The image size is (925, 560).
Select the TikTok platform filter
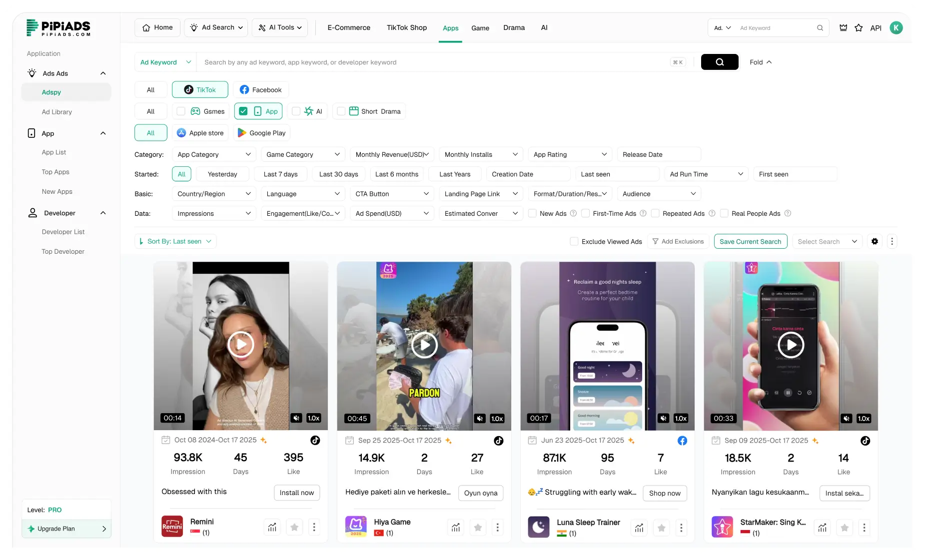pyautogui.click(x=199, y=89)
